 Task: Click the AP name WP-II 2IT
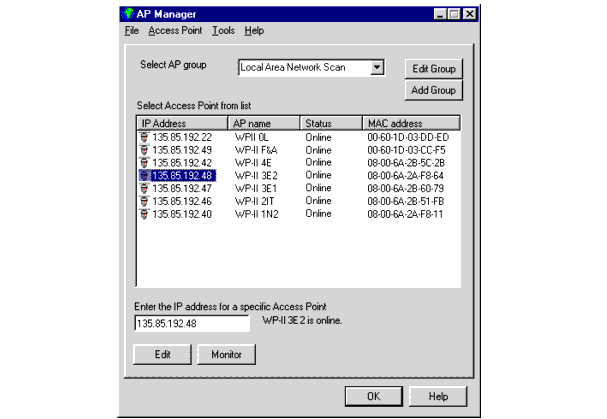(254, 201)
